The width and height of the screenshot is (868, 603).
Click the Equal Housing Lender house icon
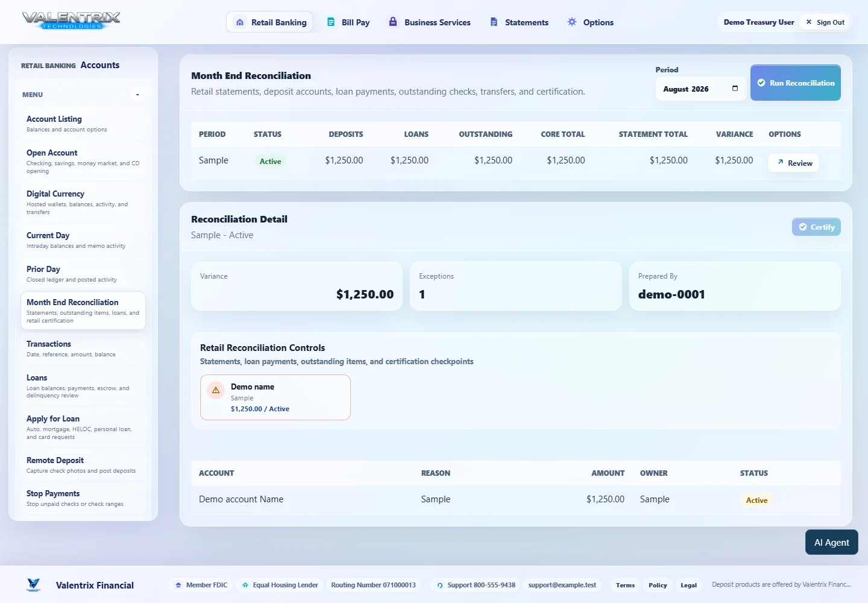245,585
